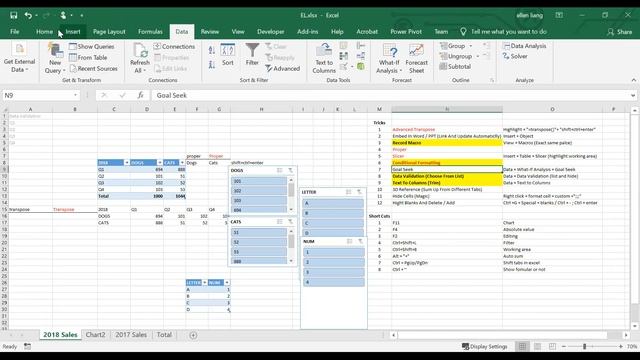The height and width of the screenshot is (360, 640).
Task: Open What-If Analysis menu
Action: tap(389, 58)
